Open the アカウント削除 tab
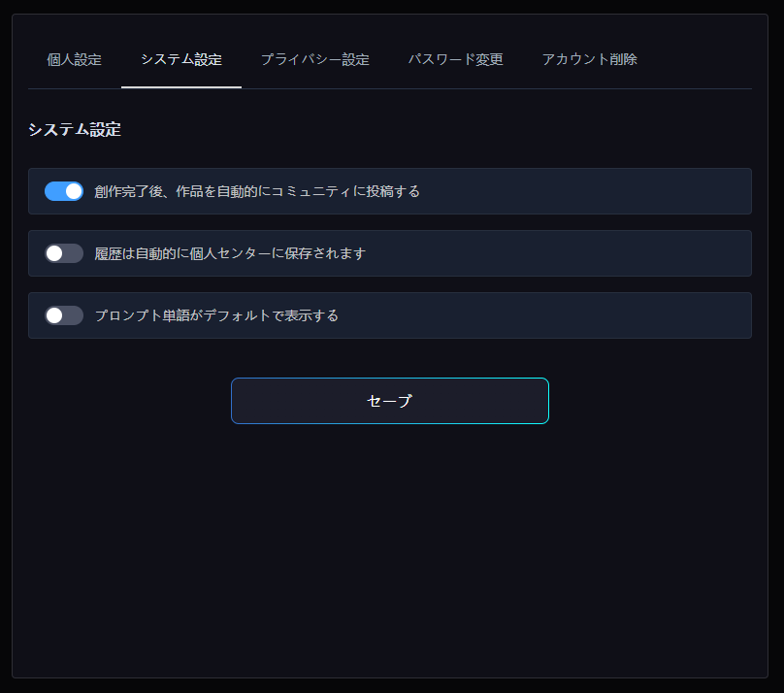 coord(589,59)
